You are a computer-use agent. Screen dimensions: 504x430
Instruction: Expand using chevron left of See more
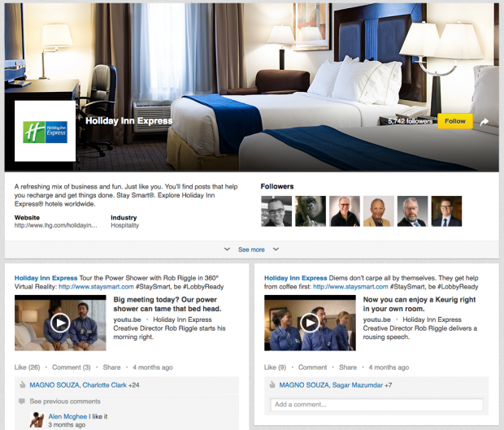tap(227, 250)
